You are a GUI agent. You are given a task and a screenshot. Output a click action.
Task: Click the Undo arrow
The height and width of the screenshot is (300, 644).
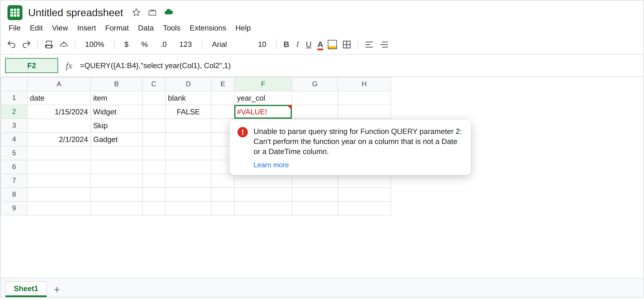(x=11, y=45)
